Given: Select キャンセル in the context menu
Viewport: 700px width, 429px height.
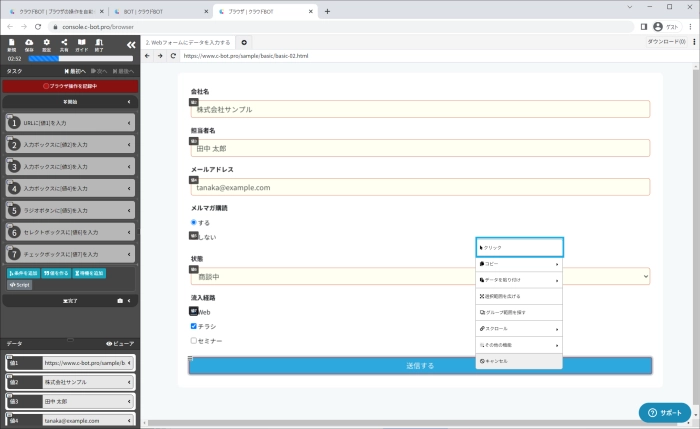Looking at the screenshot, I should [519, 361].
